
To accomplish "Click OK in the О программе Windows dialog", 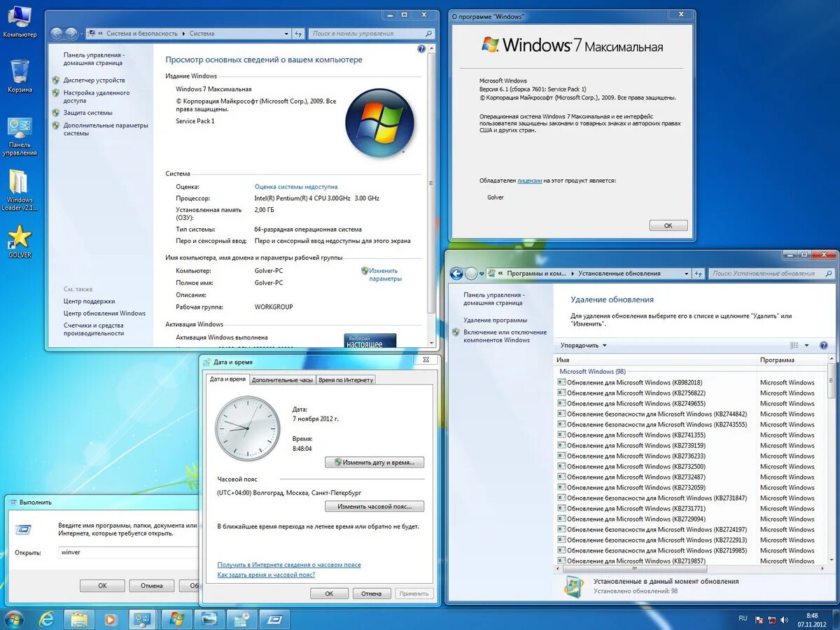I will pos(668,225).
